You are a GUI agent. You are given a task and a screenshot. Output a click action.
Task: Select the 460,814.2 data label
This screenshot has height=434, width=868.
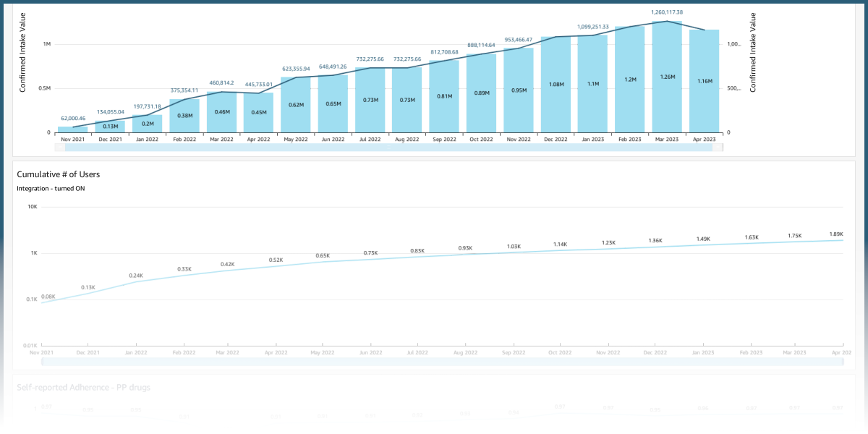point(221,83)
